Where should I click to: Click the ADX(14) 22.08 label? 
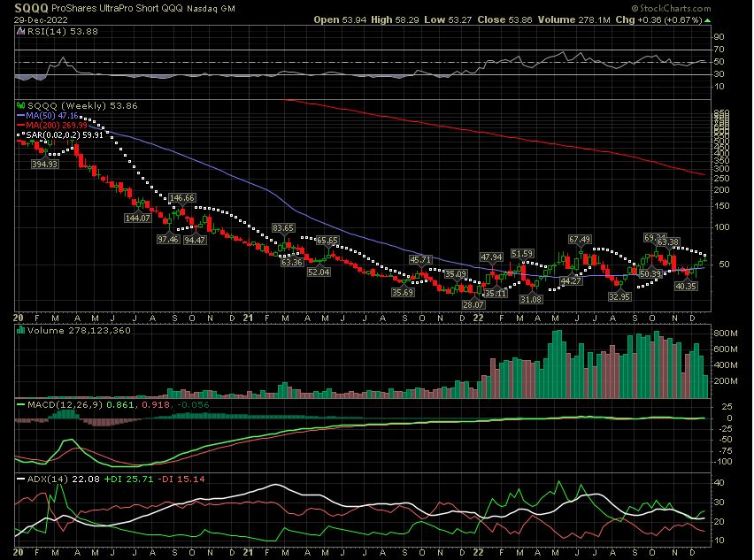pos(64,479)
